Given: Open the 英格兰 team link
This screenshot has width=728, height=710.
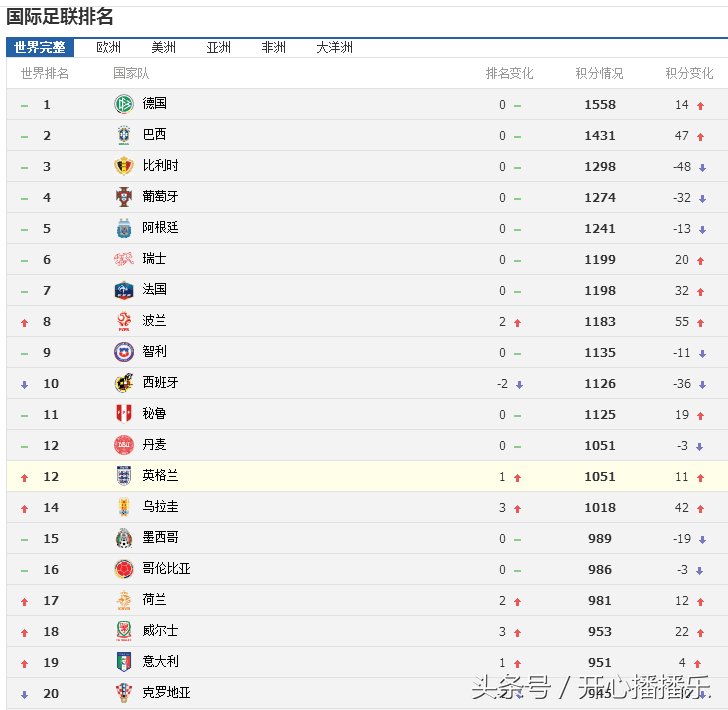Looking at the screenshot, I should pyautogui.click(x=161, y=476).
